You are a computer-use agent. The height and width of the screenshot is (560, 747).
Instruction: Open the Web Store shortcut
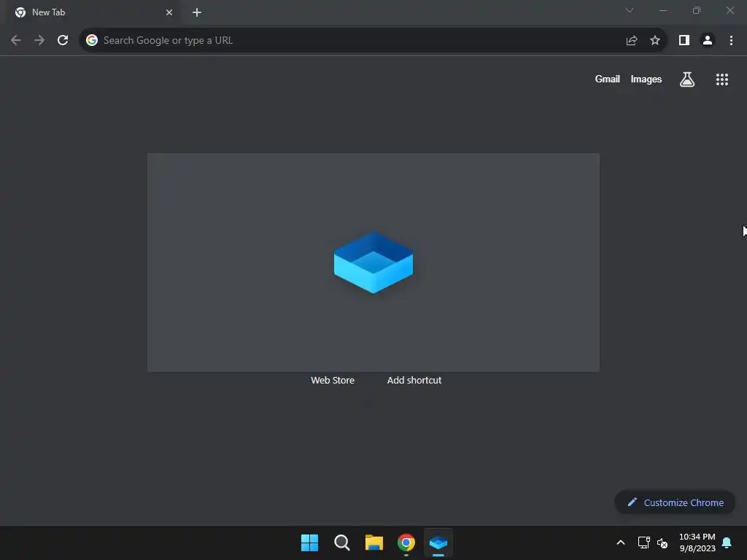(333, 380)
